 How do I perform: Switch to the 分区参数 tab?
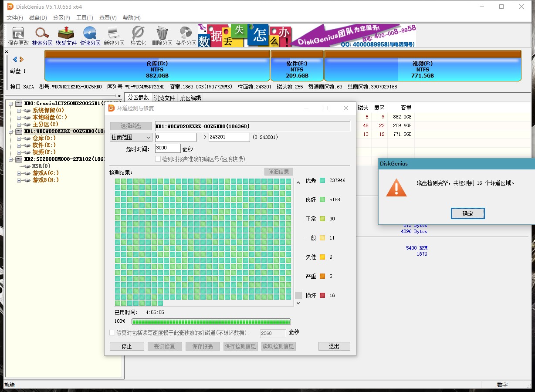pyautogui.click(x=138, y=98)
